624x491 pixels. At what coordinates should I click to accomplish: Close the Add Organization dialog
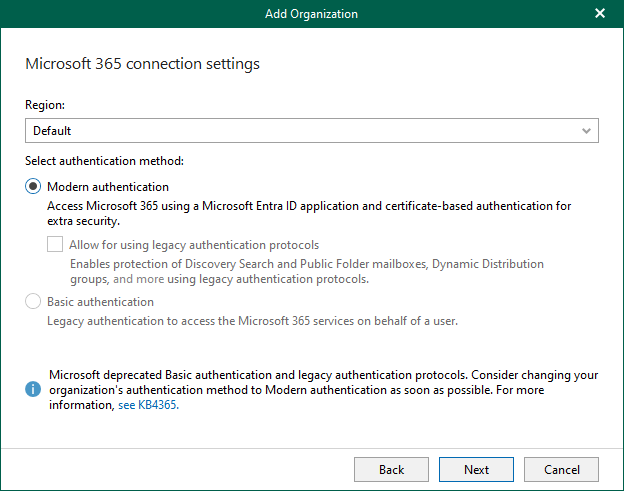(x=600, y=14)
